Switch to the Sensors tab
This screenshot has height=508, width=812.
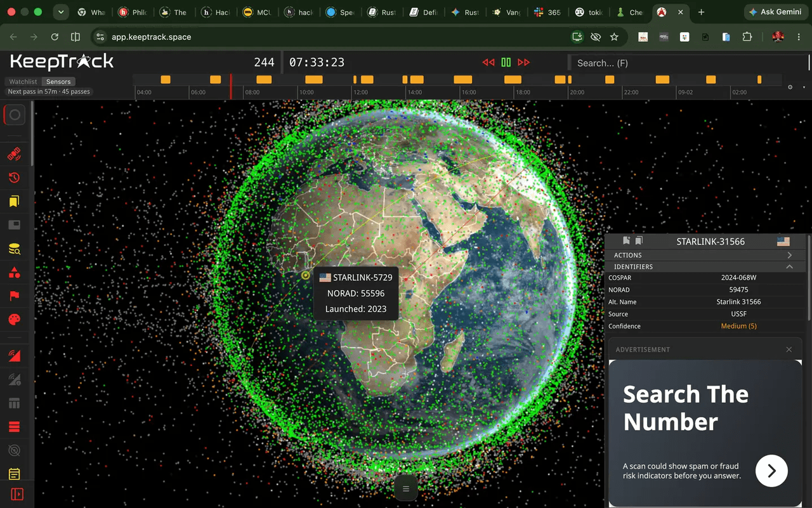click(x=58, y=82)
